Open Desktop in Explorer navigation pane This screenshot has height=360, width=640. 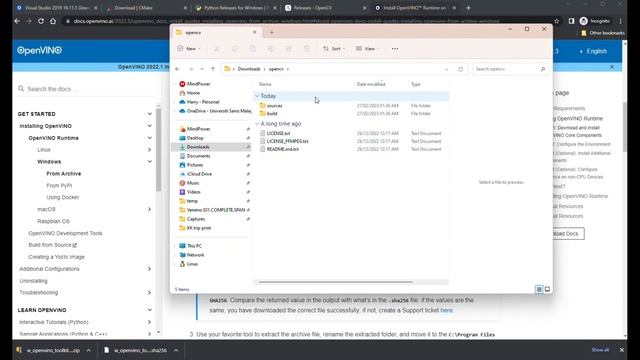(x=195, y=138)
